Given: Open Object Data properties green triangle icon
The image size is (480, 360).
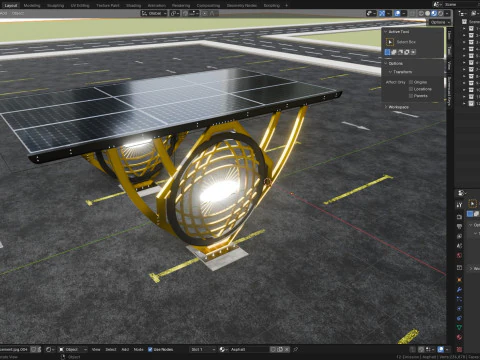Looking at the screenshot, I should point(459,327).
